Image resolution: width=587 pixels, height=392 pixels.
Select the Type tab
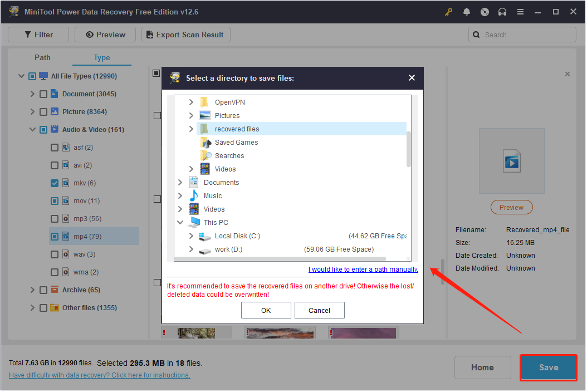101,57
